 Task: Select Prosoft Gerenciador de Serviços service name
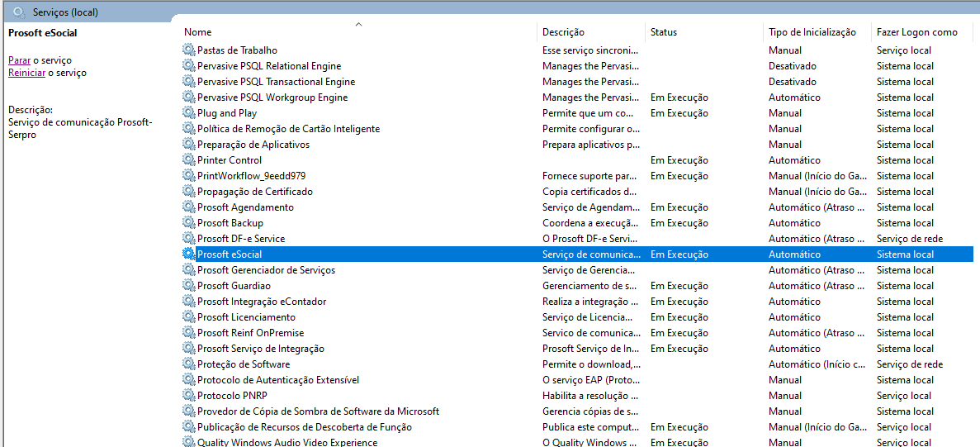266,269
